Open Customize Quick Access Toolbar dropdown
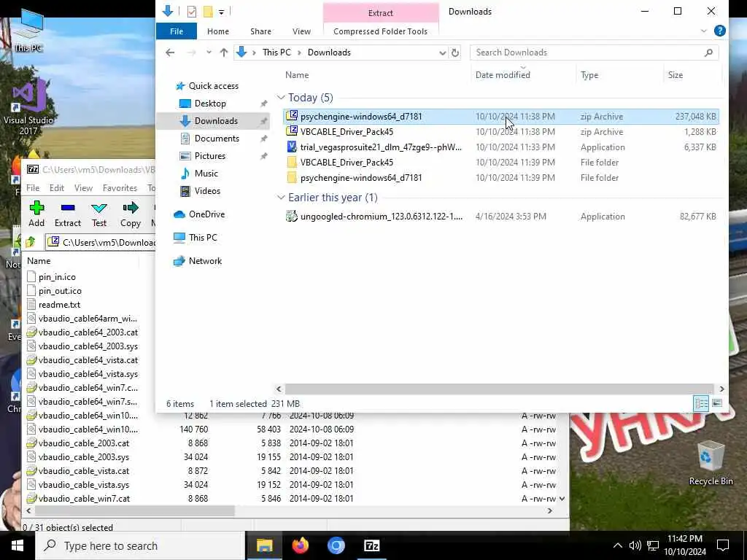This screenshot has width=747, height=560. coord(221,12)
